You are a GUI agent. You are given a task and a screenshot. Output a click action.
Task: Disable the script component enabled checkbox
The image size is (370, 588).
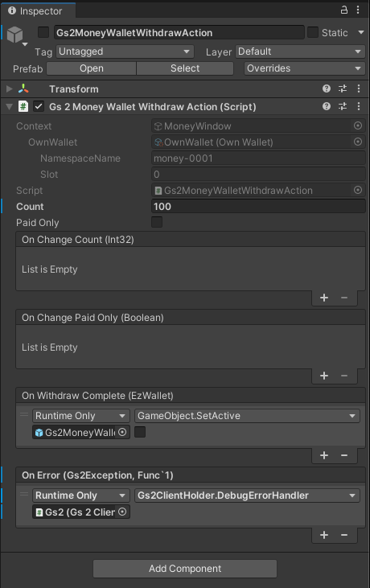39,106
